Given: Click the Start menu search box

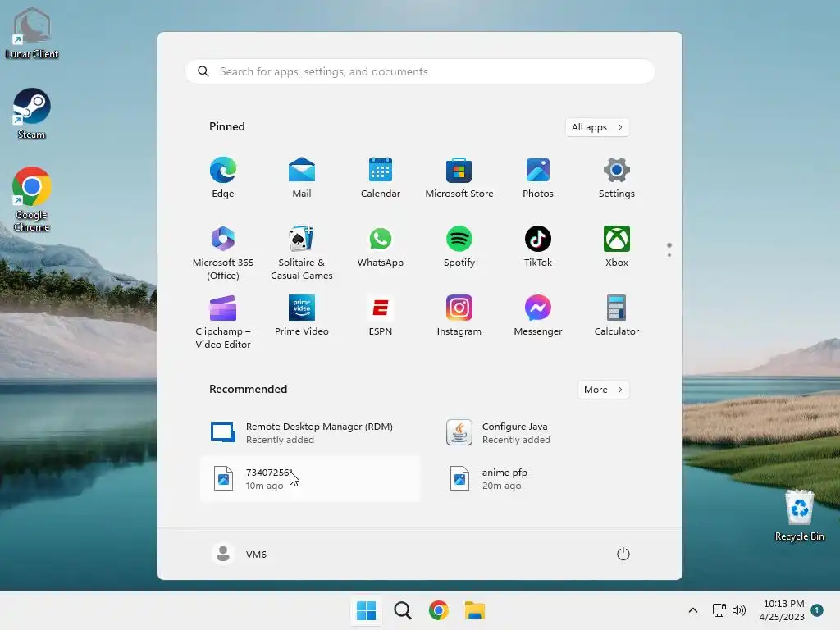Looking at the screenshot, I should 420,71.
